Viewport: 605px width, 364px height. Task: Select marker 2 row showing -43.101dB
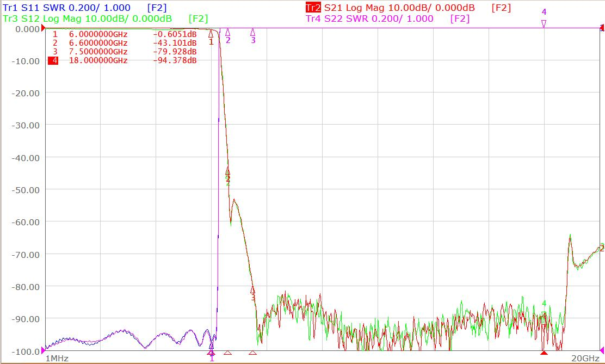[125, 43]
